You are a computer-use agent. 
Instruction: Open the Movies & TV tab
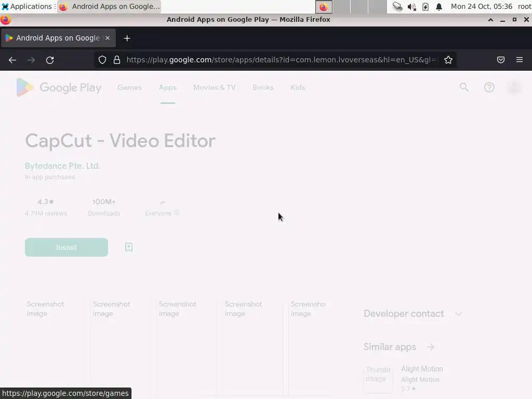215,87
